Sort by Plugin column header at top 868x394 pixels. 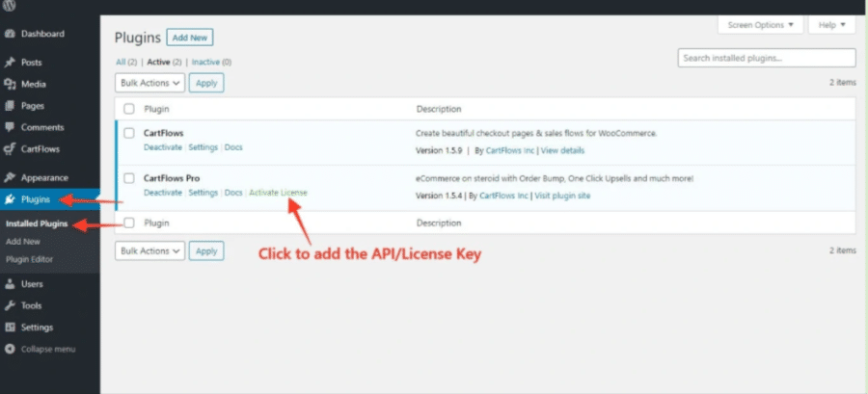coord(156,109)
